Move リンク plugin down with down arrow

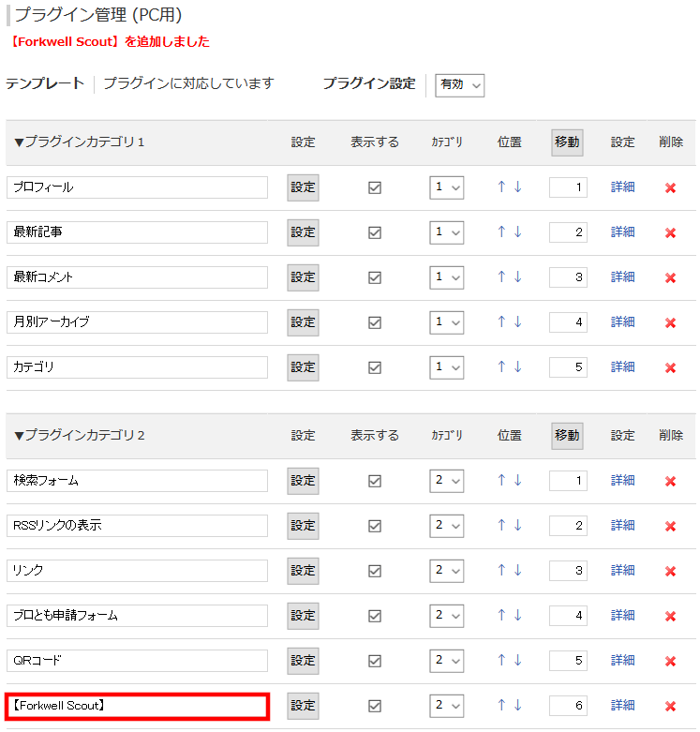click(517, 570)
